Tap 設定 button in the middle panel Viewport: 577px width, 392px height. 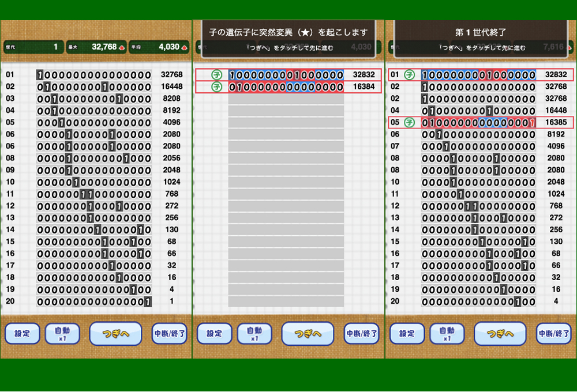pyautogui.click(x=215, y=334)
